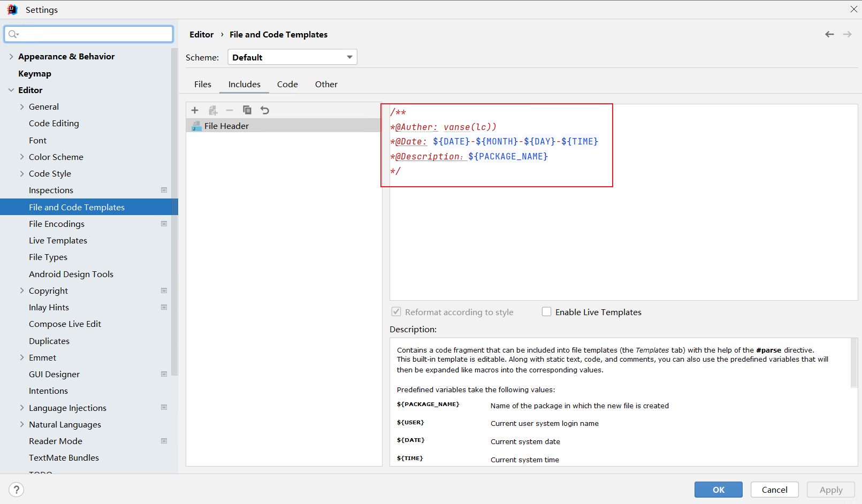This screenshot has width=862, height=504.
Task: Go forward using the right arrow icon
Action: tap(847, 34)
